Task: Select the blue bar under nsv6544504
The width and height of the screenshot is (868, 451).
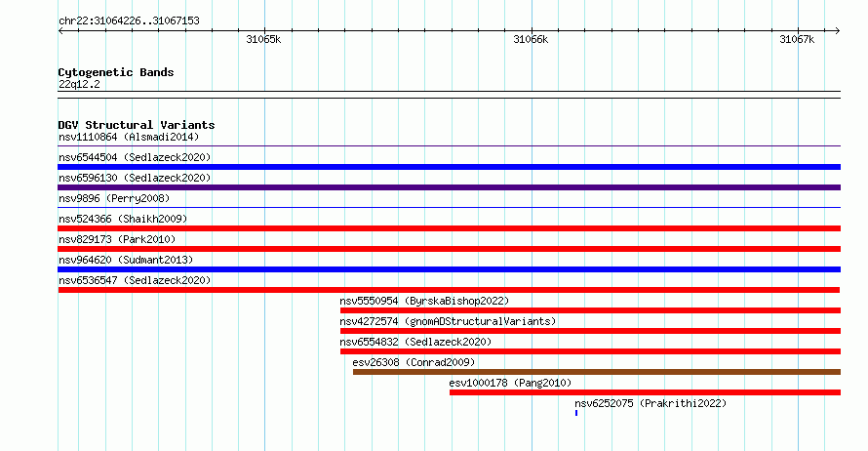Action: 449,167
